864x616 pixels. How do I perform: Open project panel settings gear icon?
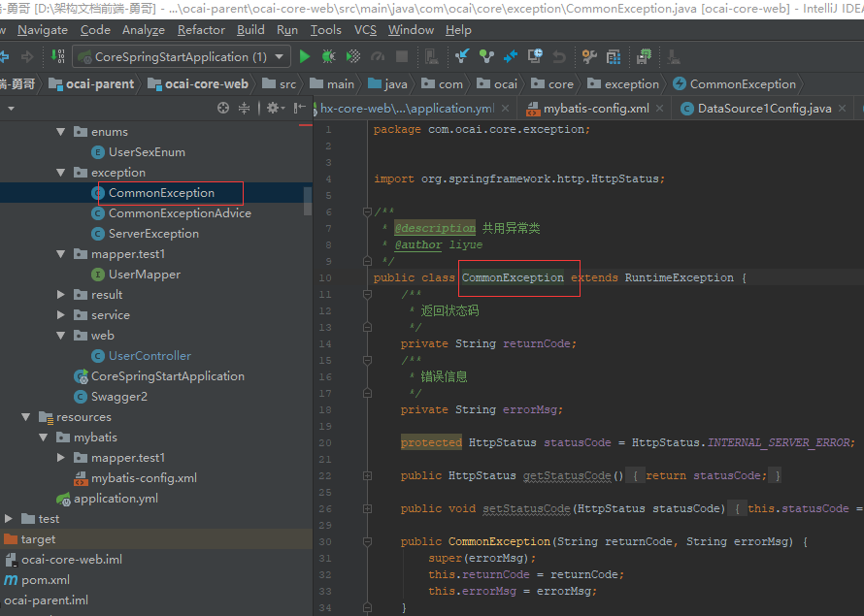[275, 108]
